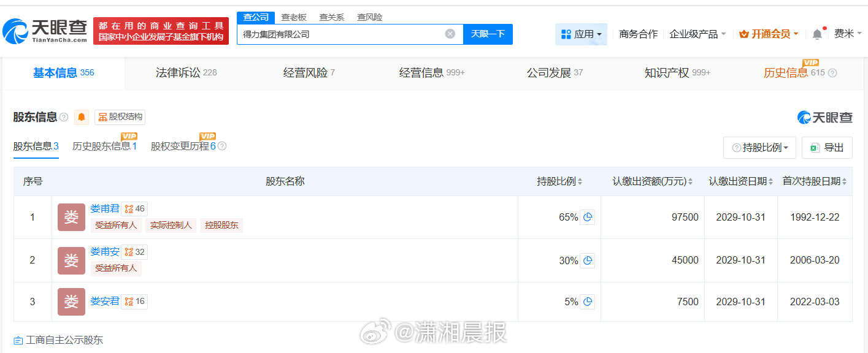The width and height of the screenshot is (868, 353).
Task: Open shareholder 娄甫君's name link
Action: (105, 208)
